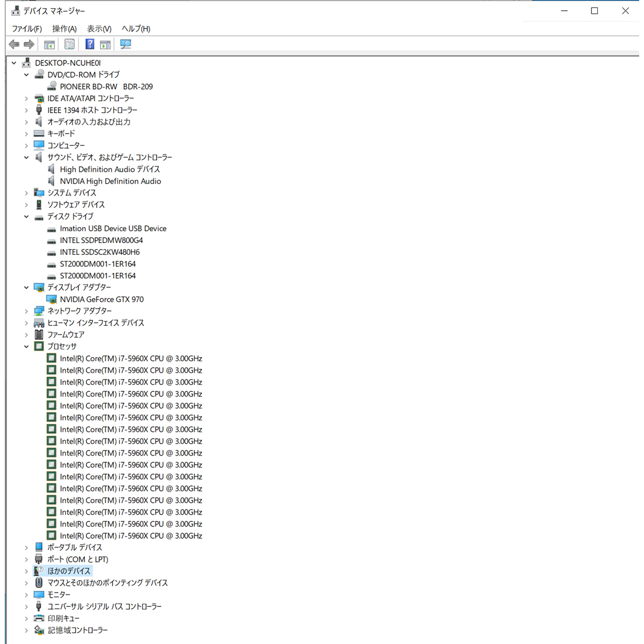The width and height of the screenshot is (644, 644).
Task: Open the ヘルプ(H) menu
Action: tap(136, 28)
